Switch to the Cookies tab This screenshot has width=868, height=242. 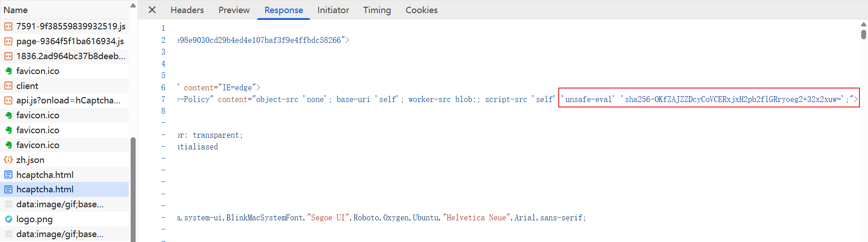(421, 10)
